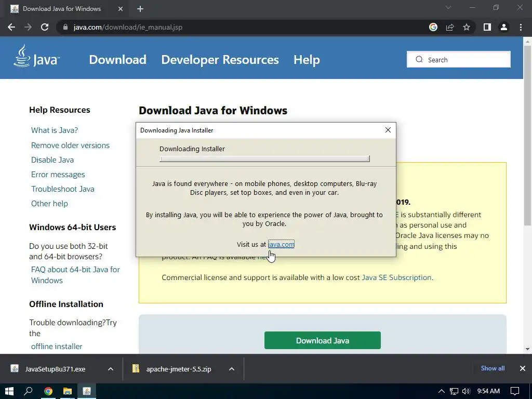Viewport: 532px width, 399px height.
Task: Open File Explorer from taskbar
Action: click(68, 391)
